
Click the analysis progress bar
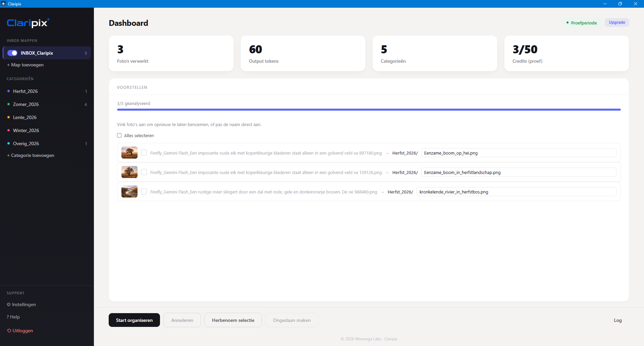369,110
